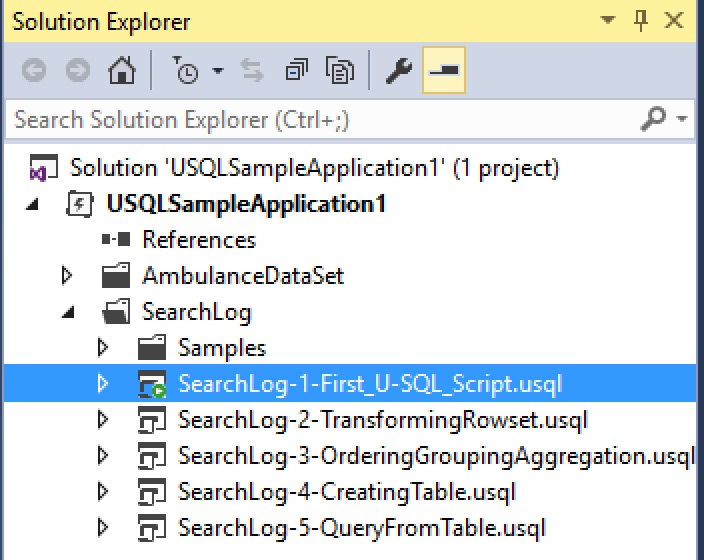Viewport: 704px width, 560px height.
Task: Close the Solution Explorer panel
Action: tap(677, 21)
